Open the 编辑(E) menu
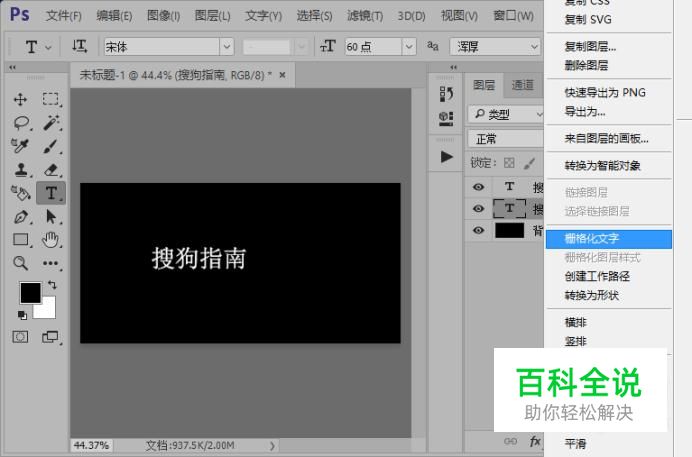This screenshot has width=692, height=457. coord(114,16)
